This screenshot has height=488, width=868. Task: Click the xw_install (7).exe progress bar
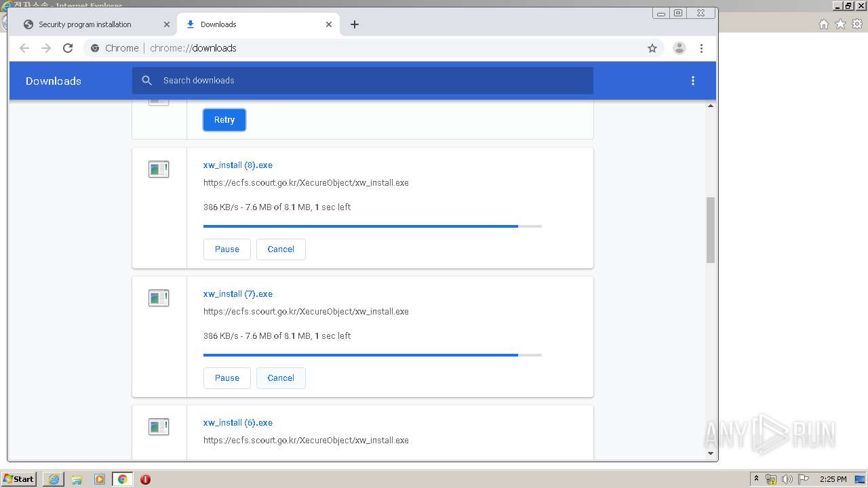point(372,355)
